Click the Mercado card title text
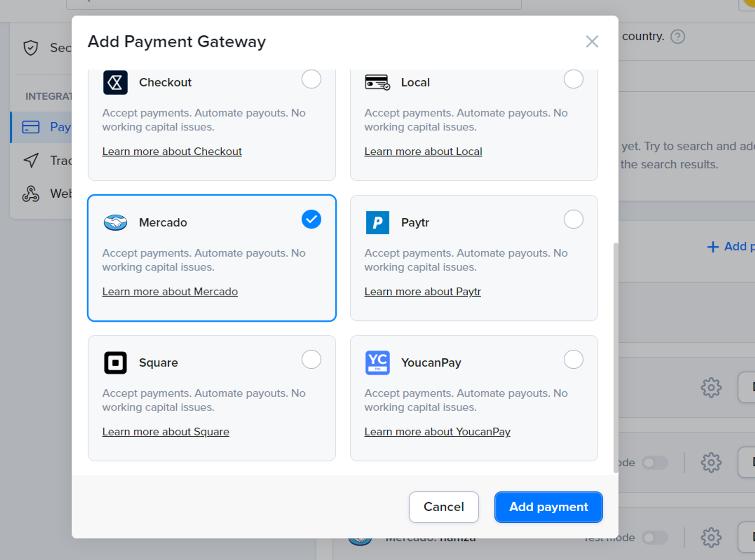755x560 pixels. click(163, 223)
